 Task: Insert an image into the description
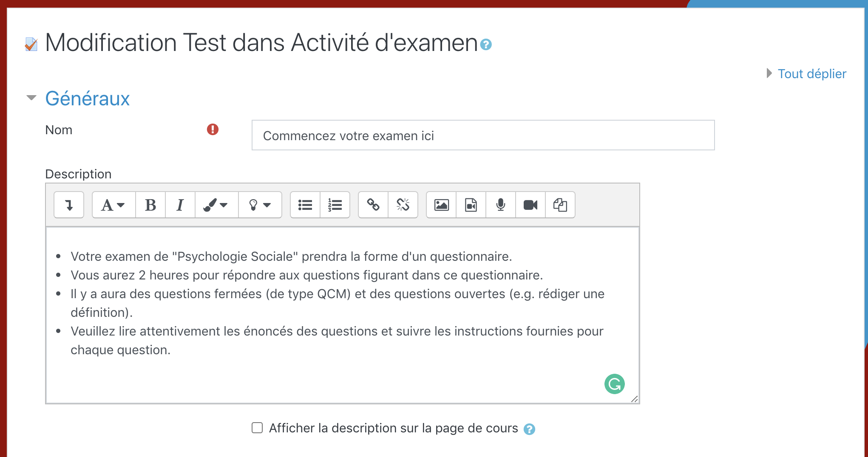(x=441, y=205)
